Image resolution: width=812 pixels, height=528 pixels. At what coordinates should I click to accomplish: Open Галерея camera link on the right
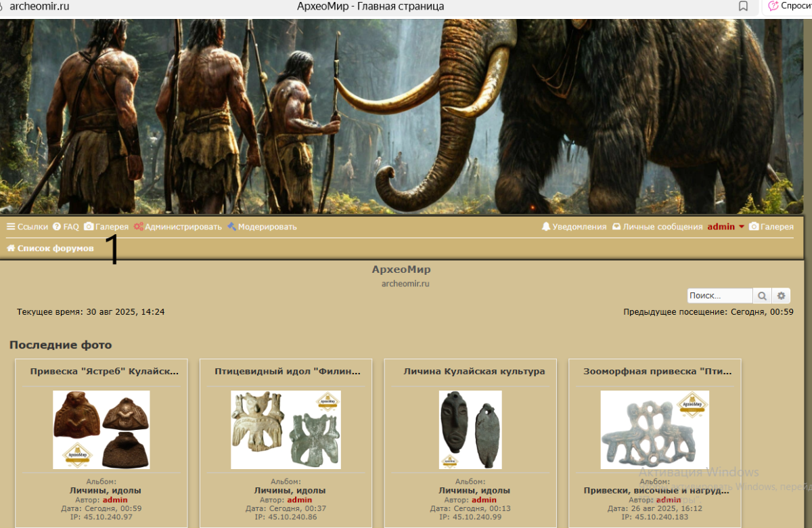pyautogui.click(x=771, y=227)
